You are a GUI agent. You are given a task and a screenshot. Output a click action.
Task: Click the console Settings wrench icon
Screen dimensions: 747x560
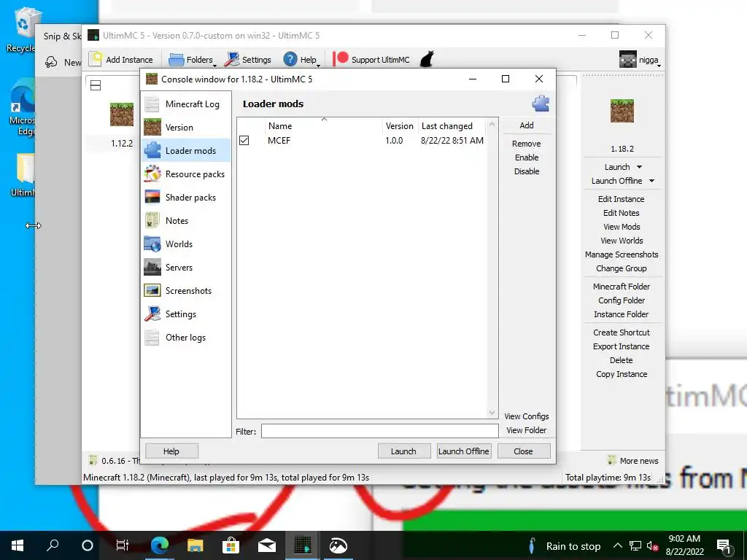pos(152,314)
